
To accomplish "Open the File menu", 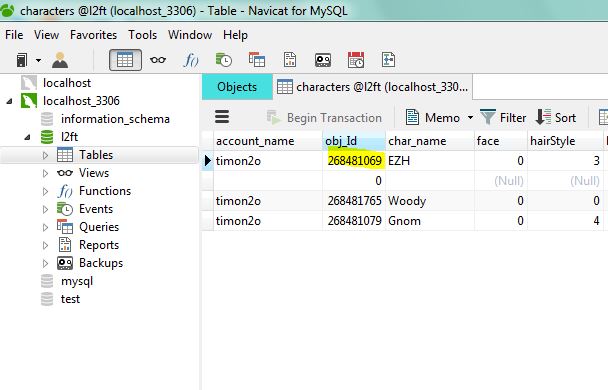I will (14, 35).
